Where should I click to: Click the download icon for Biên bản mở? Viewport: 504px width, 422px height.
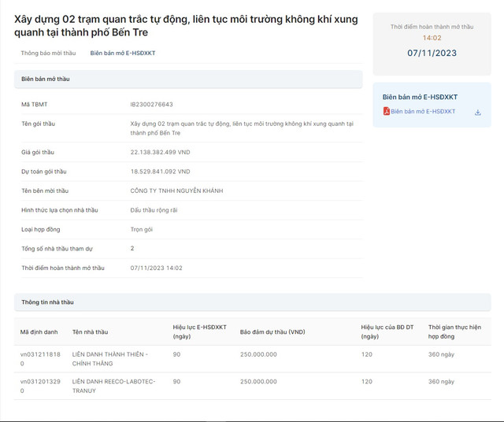477,113
